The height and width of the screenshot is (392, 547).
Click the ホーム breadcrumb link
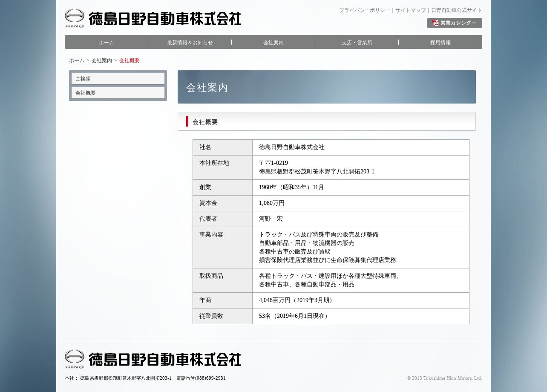pos(77,61)
